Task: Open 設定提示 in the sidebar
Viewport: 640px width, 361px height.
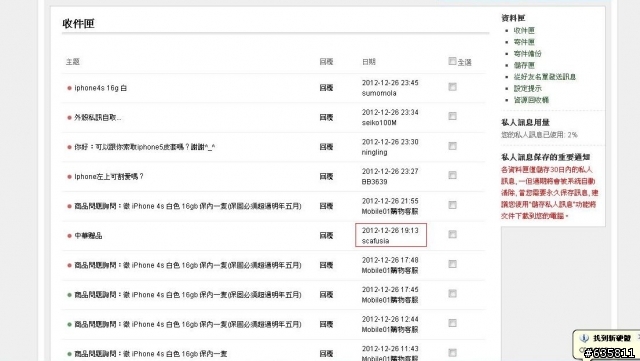Action: point(527,88)
